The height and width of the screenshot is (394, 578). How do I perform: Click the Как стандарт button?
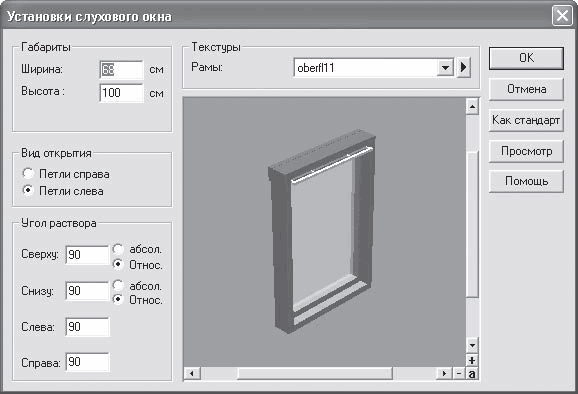pos(526,120)
